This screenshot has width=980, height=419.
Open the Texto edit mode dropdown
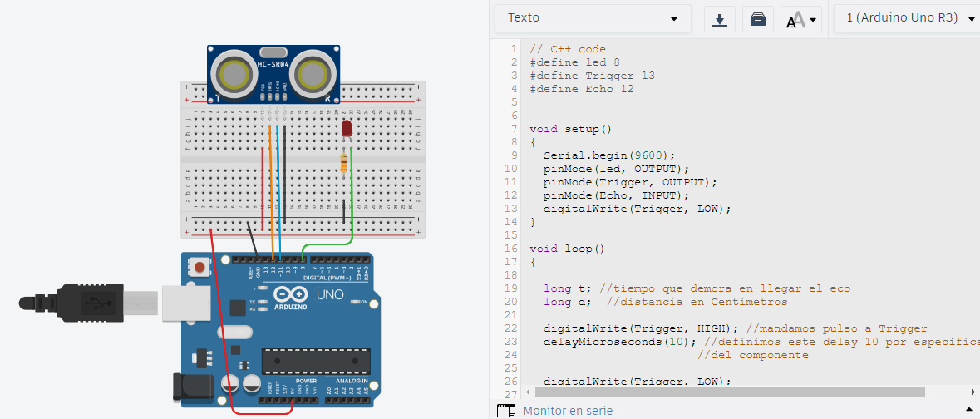593,18
